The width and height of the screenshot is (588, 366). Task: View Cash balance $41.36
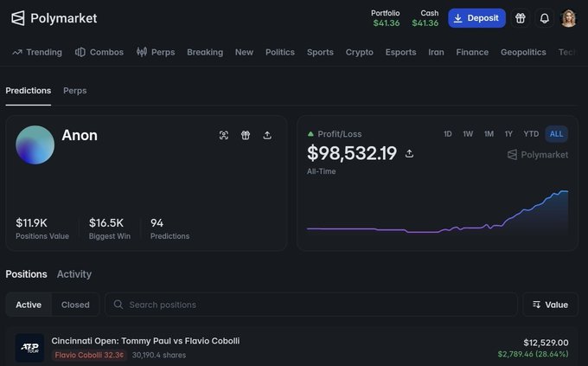pos(425,18)
